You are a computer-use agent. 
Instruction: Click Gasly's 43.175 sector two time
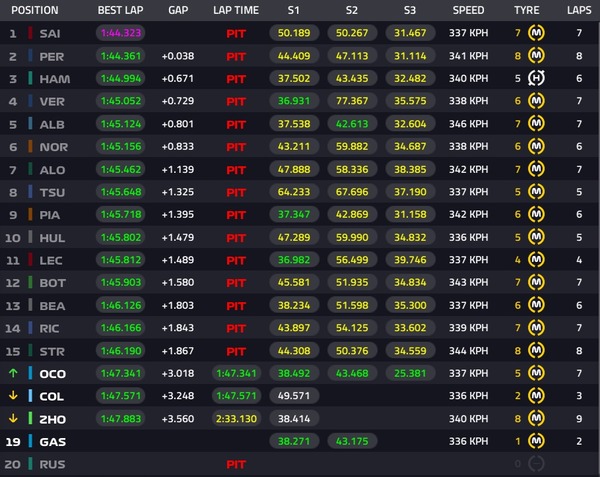[x=355, y=441]
